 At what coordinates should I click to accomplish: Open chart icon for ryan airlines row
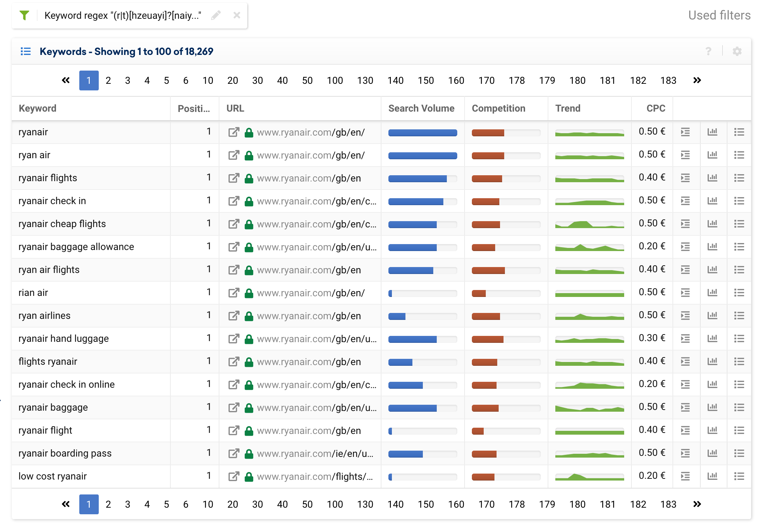(x=712, y=316)
